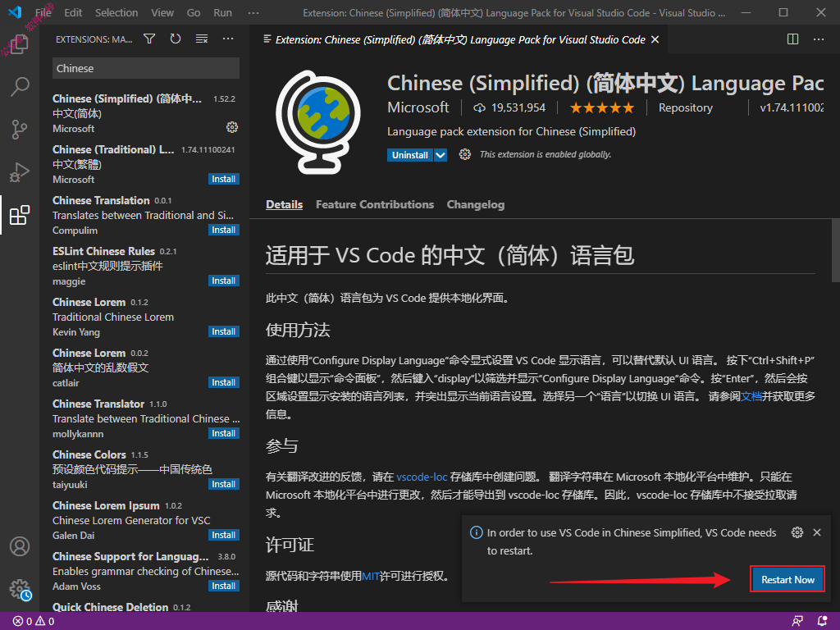This screenshot has width=840, height=630.
Task: Dismiss the restart notification
Action: click(817, 532)
